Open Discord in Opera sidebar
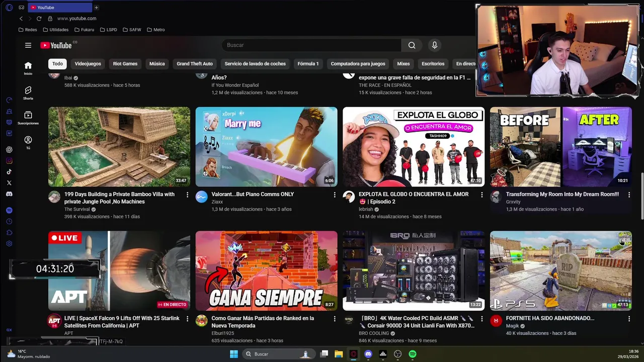This screenshot has height=362, width=644. tap(9, 194)
